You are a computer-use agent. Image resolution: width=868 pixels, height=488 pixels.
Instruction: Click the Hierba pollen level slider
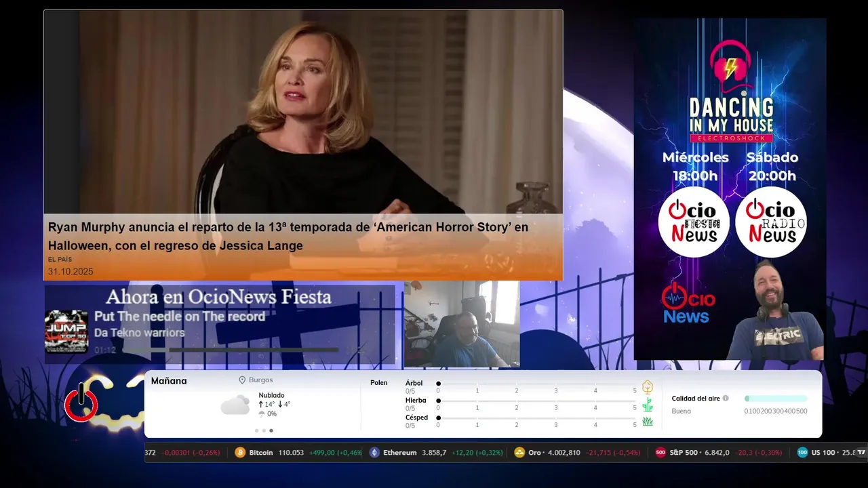click(x=536, y=401)
